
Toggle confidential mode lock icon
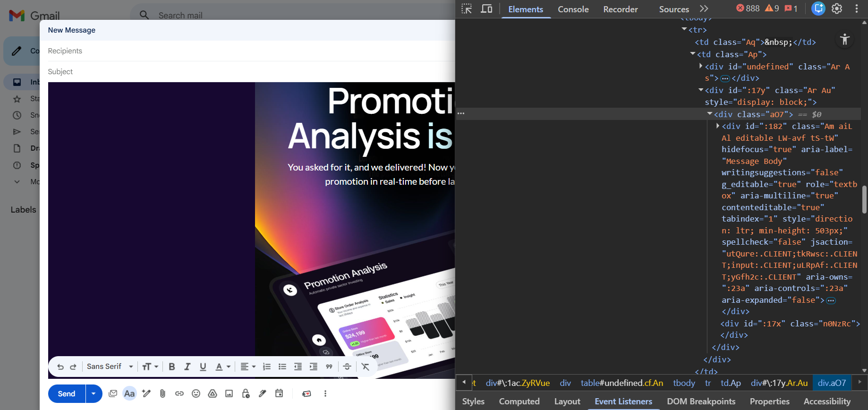246,393
